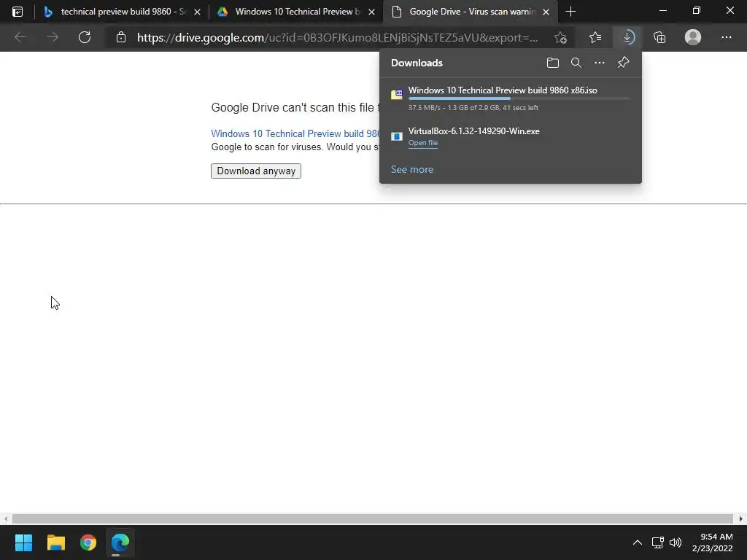The image size is (747, 560).
Task: Toggle the Downloads toolbar button
Action: [628, 37]
